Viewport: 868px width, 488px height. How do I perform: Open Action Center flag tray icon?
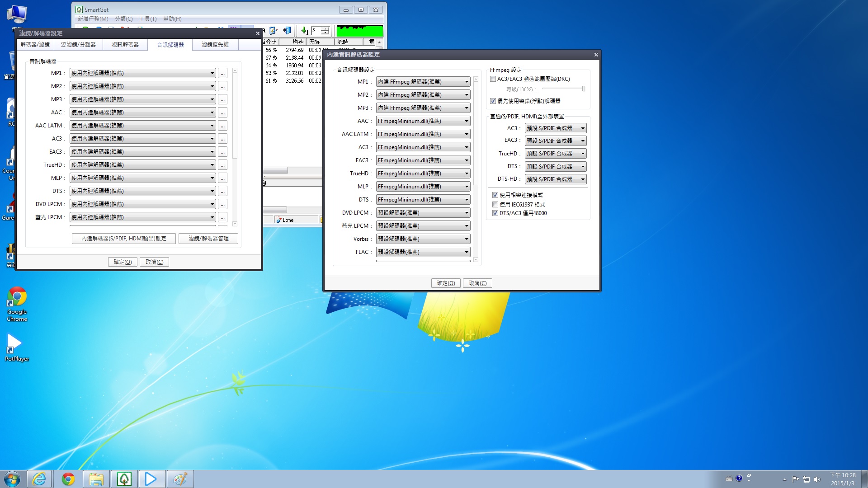(796, 479)
